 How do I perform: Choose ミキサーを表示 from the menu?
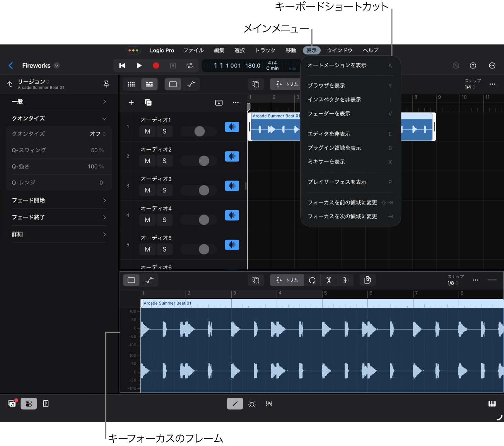click(326, 162)
